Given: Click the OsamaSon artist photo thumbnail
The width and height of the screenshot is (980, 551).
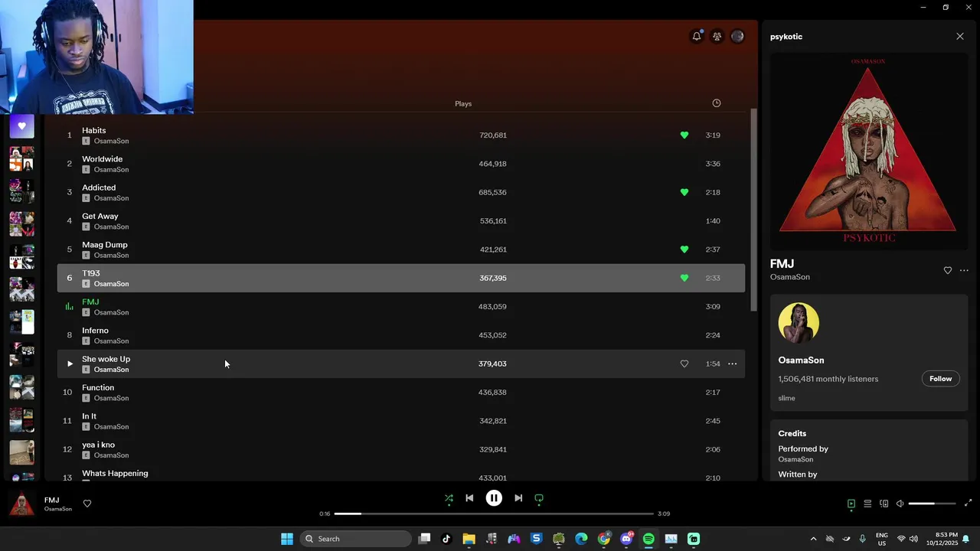Looking at the screenshot, I should pyautogui.click(x=799, y=322).
